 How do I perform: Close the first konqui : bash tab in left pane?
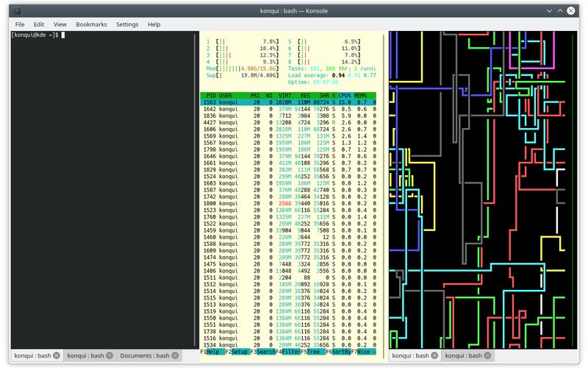tap(57, 355)
